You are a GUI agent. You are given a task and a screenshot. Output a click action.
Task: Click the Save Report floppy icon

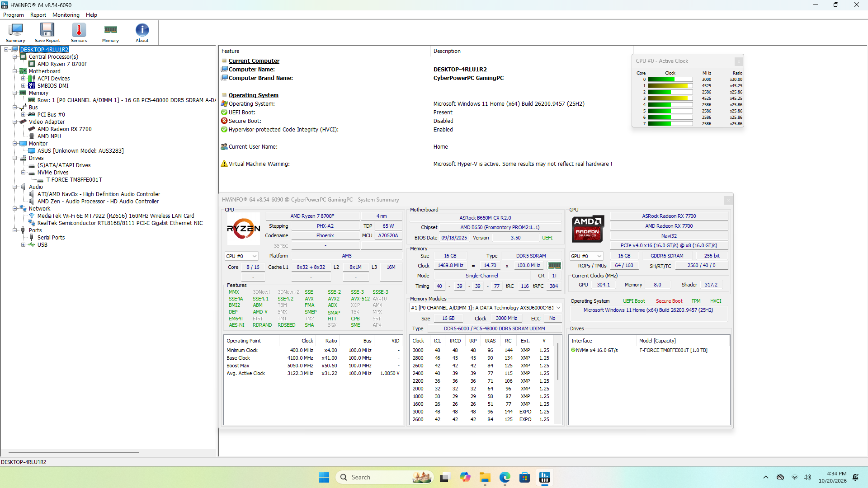47,33
